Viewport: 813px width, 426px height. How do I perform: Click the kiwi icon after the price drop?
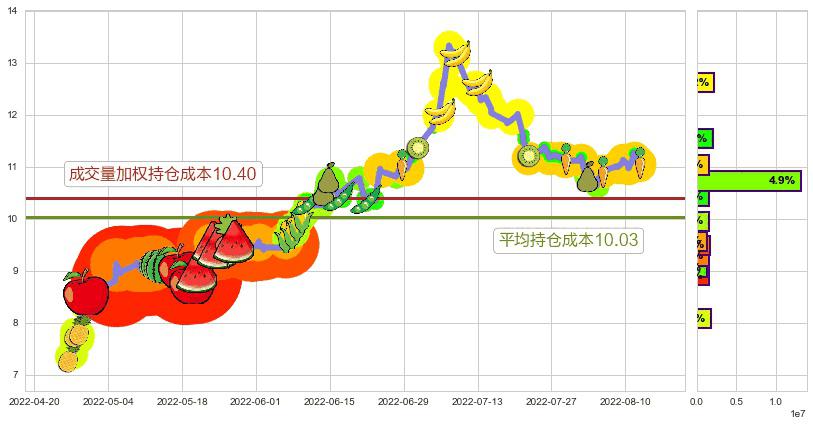529,156
